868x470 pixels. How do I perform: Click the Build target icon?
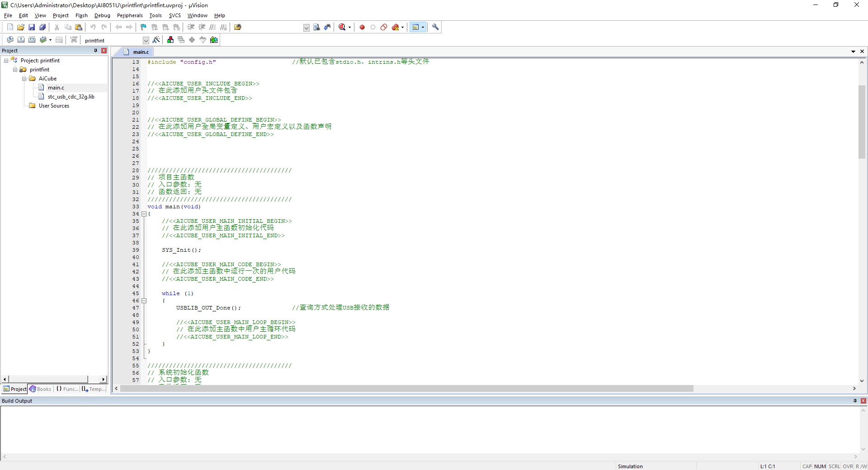tap(21, 40)
